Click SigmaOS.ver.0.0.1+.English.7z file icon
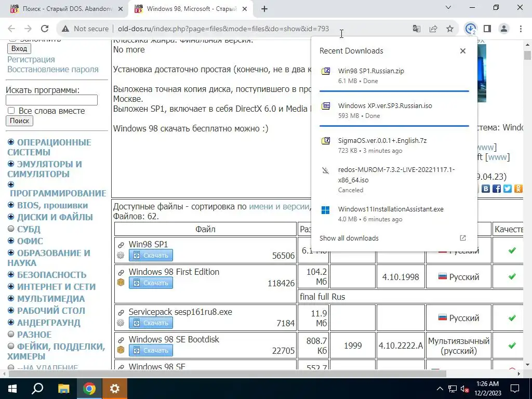 click(326, 140)
